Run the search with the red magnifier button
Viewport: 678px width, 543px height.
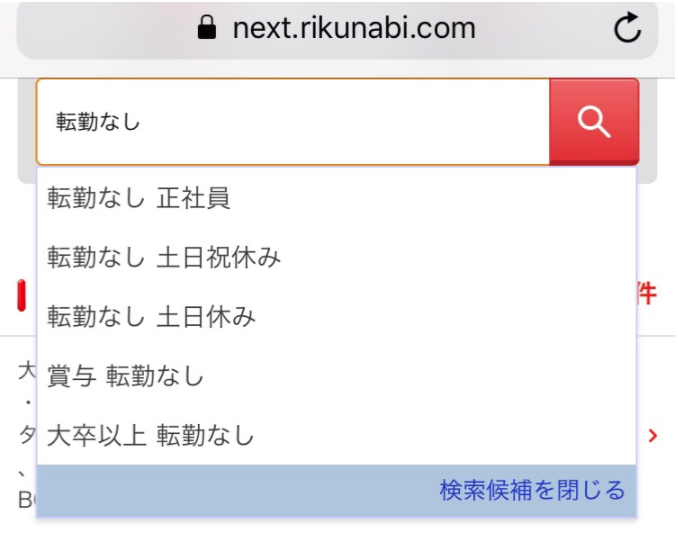[594, 122]
